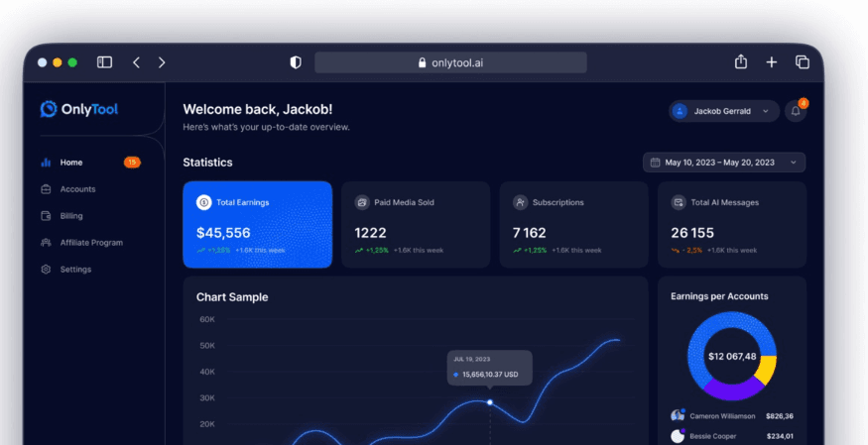Click the Home badge showing 15
The height and width of the screenshot is (445, 868).
[132, 162]
